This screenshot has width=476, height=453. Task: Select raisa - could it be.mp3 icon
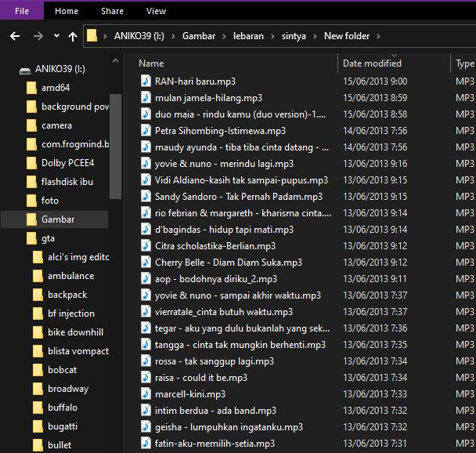146,377
